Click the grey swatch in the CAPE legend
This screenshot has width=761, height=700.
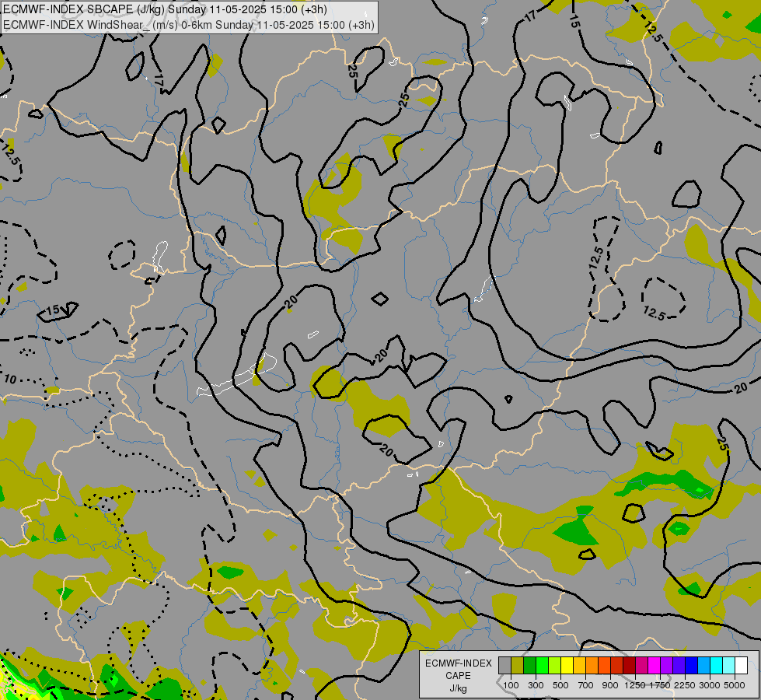(x=504, y=665)
